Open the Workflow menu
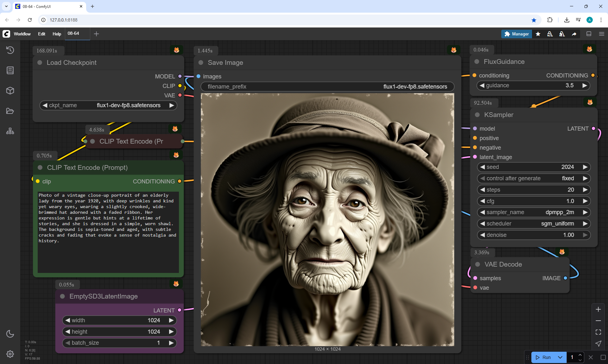Viewport: 608px width, 364px height. click(x=22, y=34)
